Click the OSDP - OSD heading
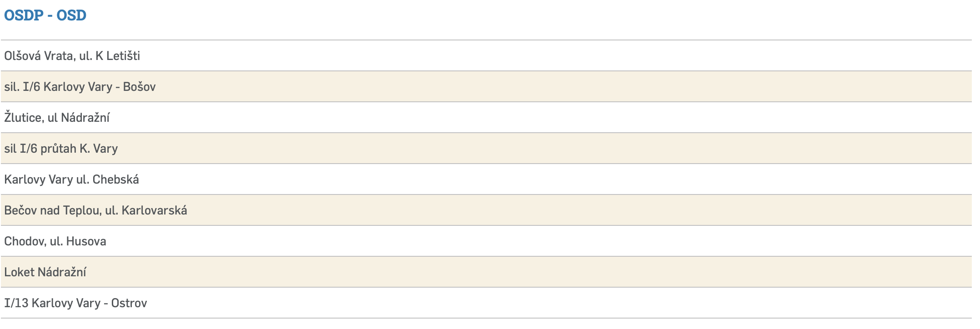 click(45, 15)
